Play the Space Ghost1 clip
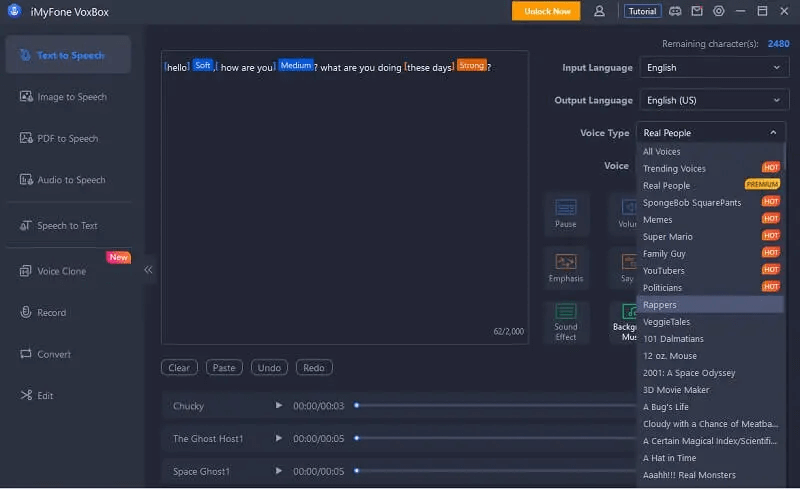 click(279, 471)
